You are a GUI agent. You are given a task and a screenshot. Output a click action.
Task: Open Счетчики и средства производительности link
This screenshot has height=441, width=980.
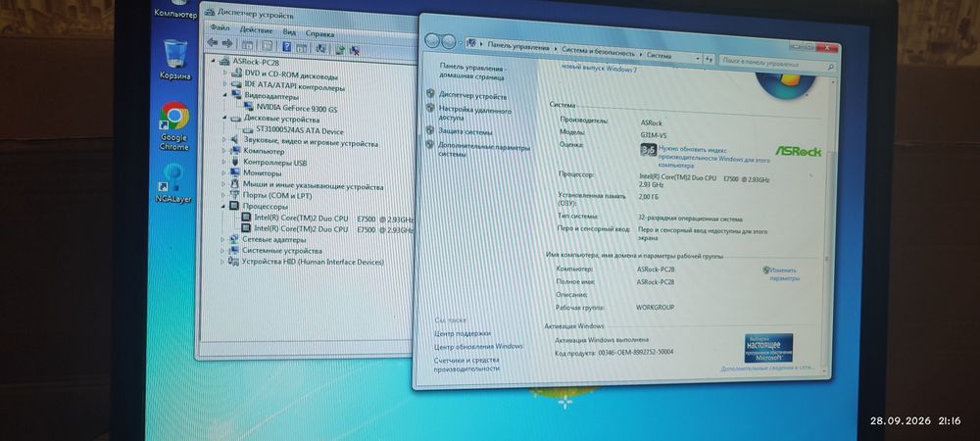[x=466, y=365]
